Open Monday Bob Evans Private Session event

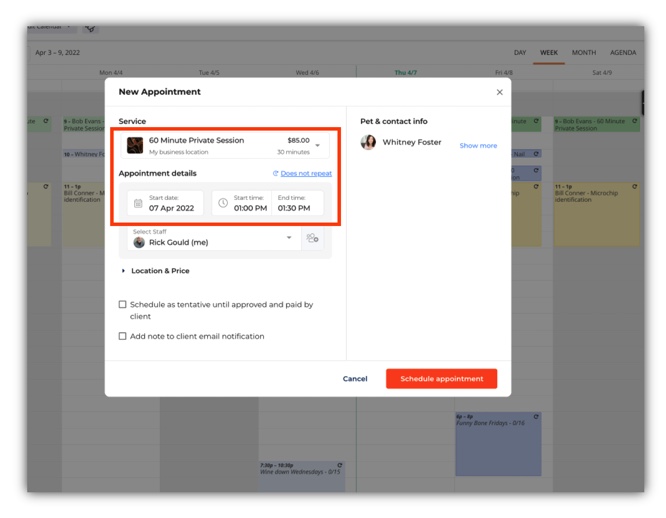pos(84,124)
